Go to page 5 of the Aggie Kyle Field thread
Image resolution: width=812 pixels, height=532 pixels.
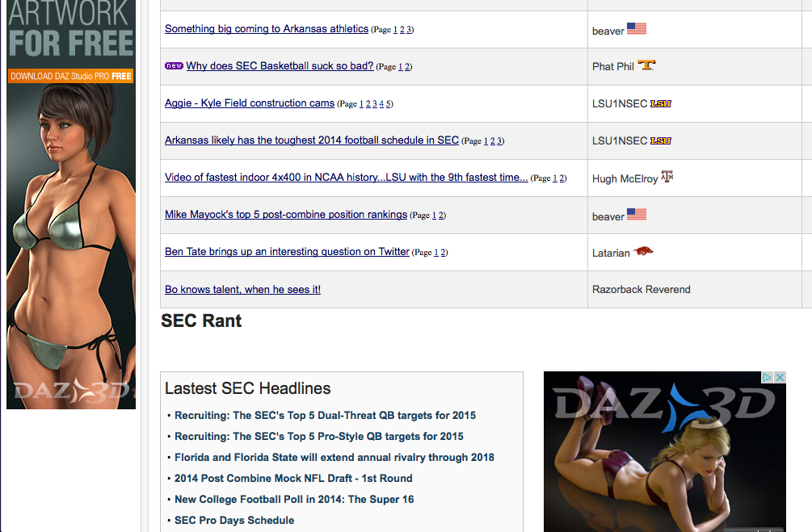389,104
